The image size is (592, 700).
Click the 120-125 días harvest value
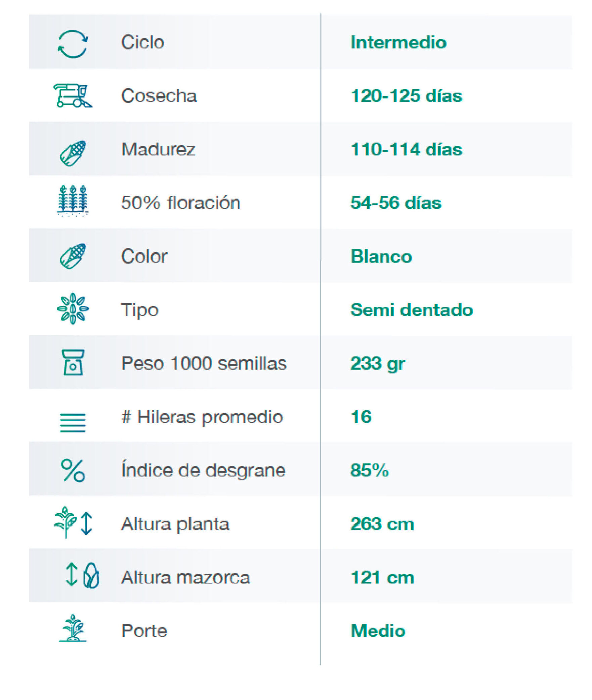(x=406, y=96)
